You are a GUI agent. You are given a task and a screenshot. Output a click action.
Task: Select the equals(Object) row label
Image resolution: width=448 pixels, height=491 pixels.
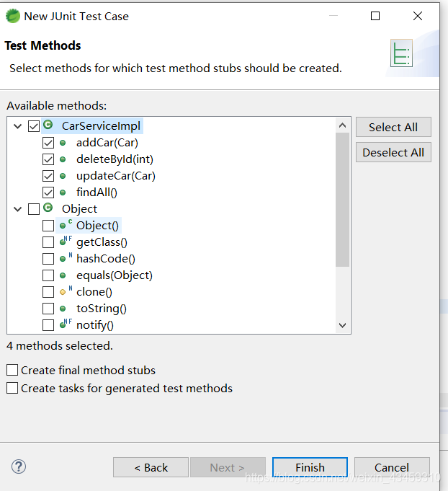(x=115, y=275)
